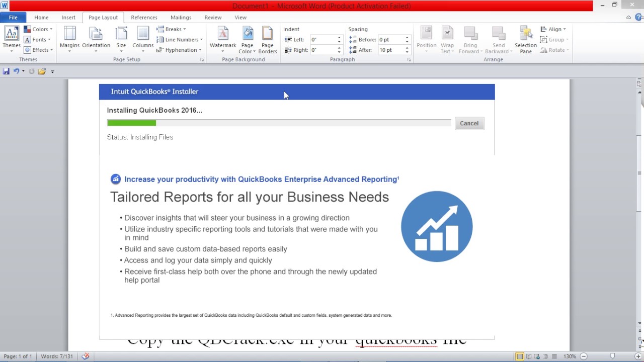This screenshot has width=644, height=362.
Task: Click the 130% zoom level button
Action: pos(570,356)
